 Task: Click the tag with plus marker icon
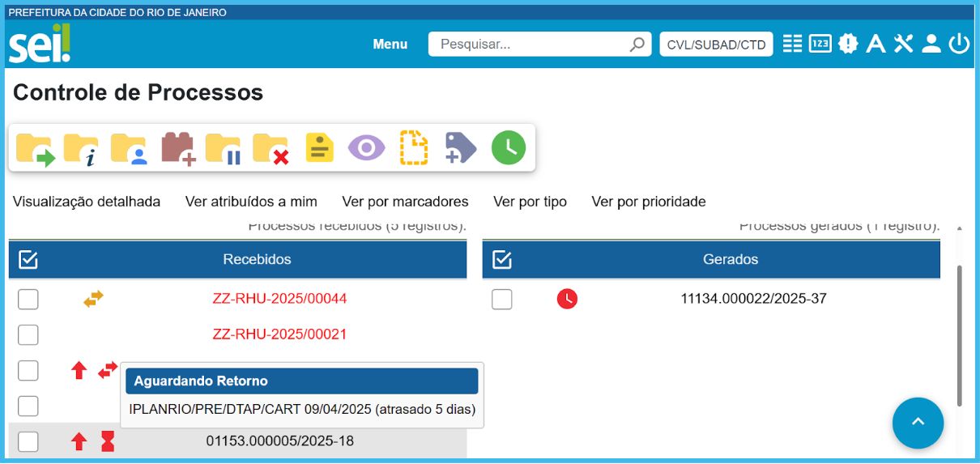click(461, 149)
